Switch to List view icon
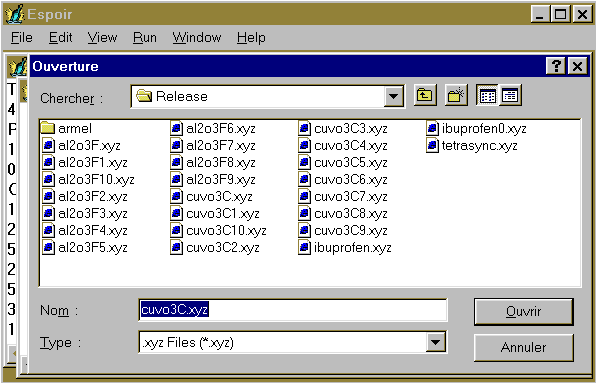Viewport: 596px width, 383px height. [x=487, y=95]
